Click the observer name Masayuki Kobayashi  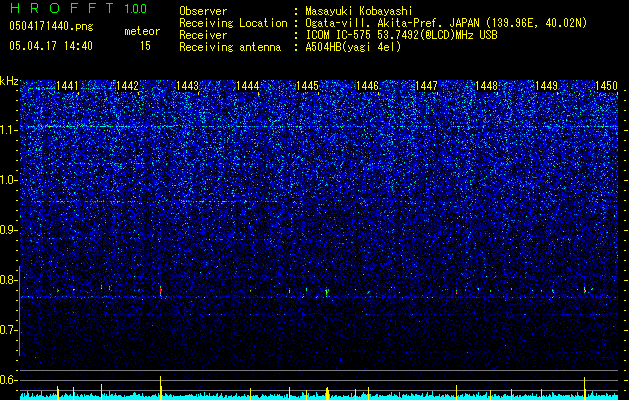click(x=359, y=11)
